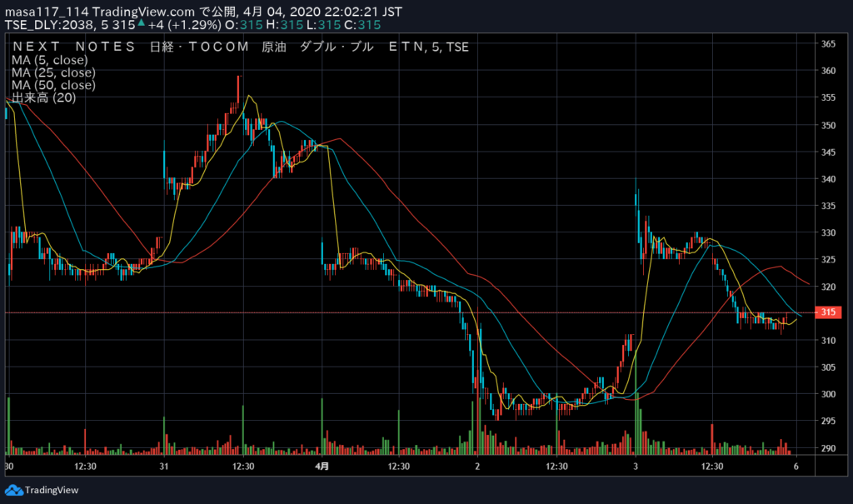Click the TSE_DLY:2038 symbol text in header
The width and height of the screenshot is (853, 504).
point(49,25)
